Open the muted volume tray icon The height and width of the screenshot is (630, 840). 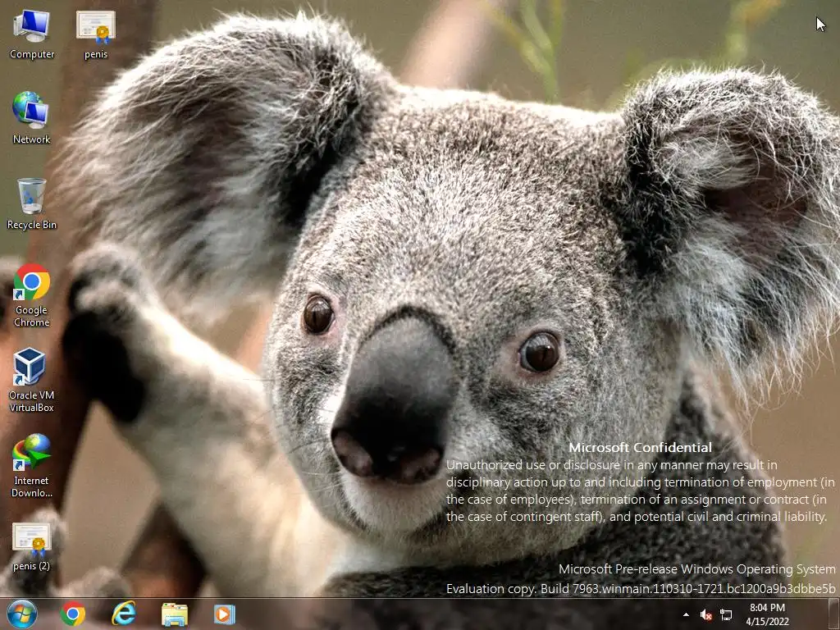(x=706, y=614)
